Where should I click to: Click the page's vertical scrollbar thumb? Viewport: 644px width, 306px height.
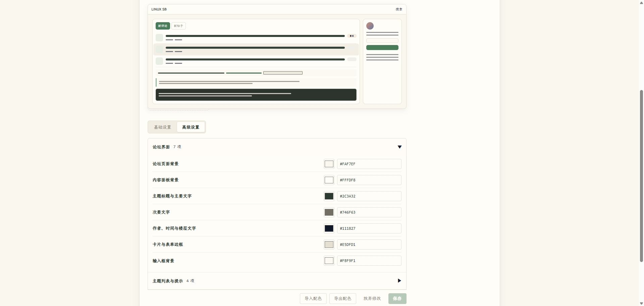point(641,176)
